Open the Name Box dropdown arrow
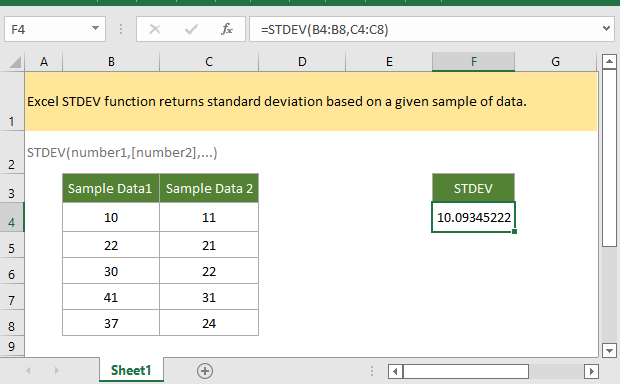 (x=95, y=28)
